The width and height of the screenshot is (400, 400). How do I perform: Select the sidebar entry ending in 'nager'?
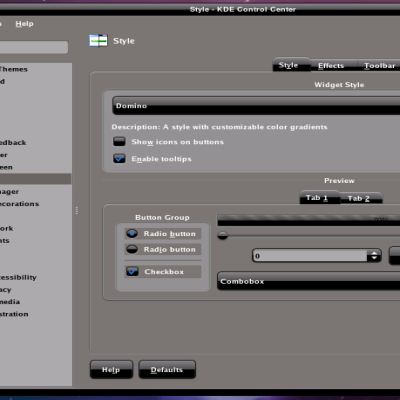pos(9,192)
